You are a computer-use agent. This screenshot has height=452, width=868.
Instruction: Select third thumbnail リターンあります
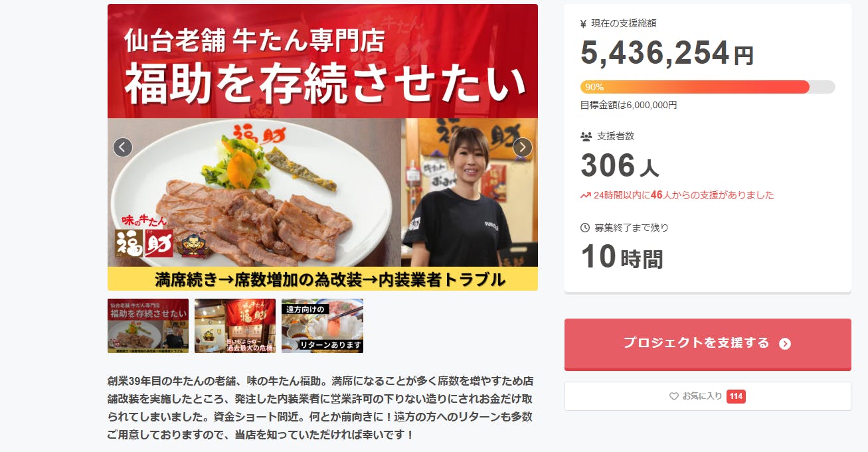(322, 326)
